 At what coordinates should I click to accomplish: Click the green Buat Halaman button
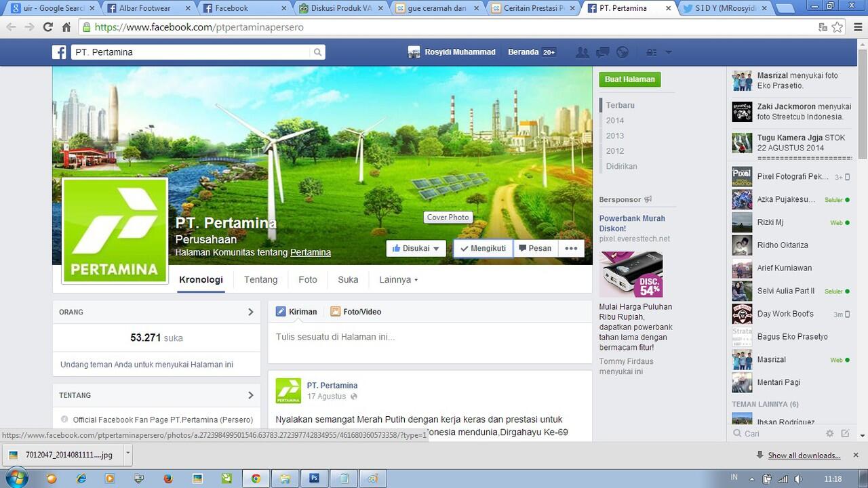pos(630,79)
